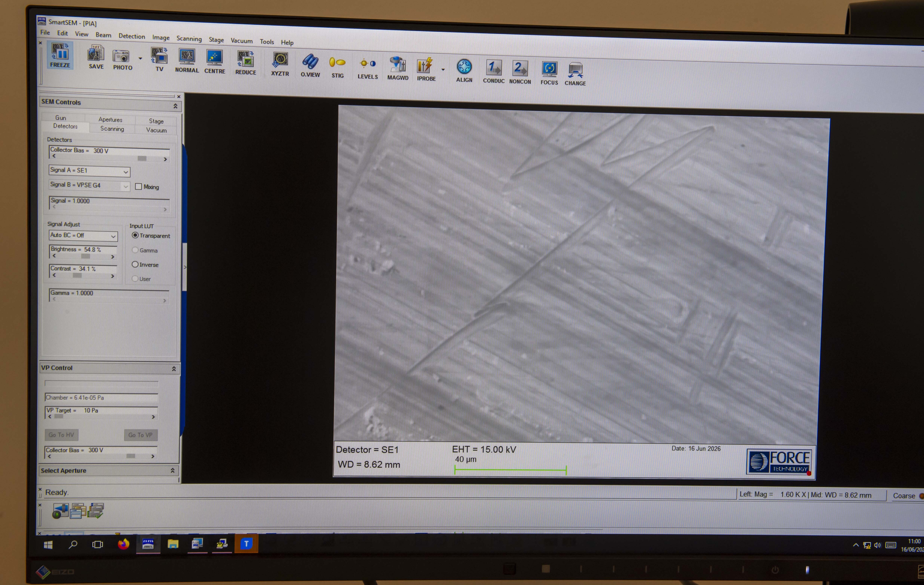Click the SAVE image icon
This screenshot has height=585, width=924.
[96, 57]
